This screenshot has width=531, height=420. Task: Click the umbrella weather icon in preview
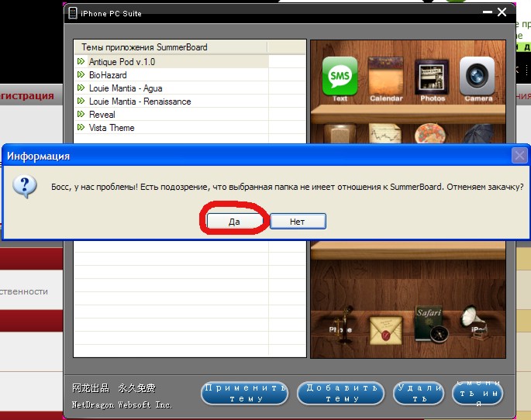(x=478, y=134)
